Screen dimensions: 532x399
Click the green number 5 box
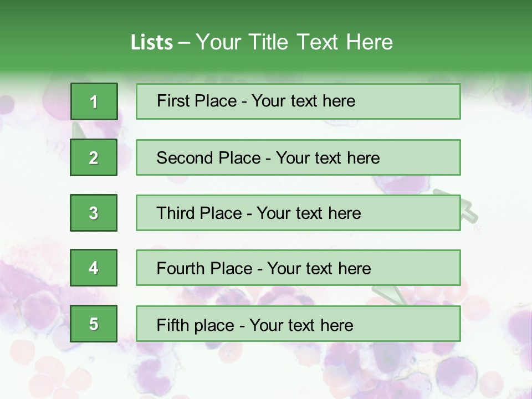[94, 324]
